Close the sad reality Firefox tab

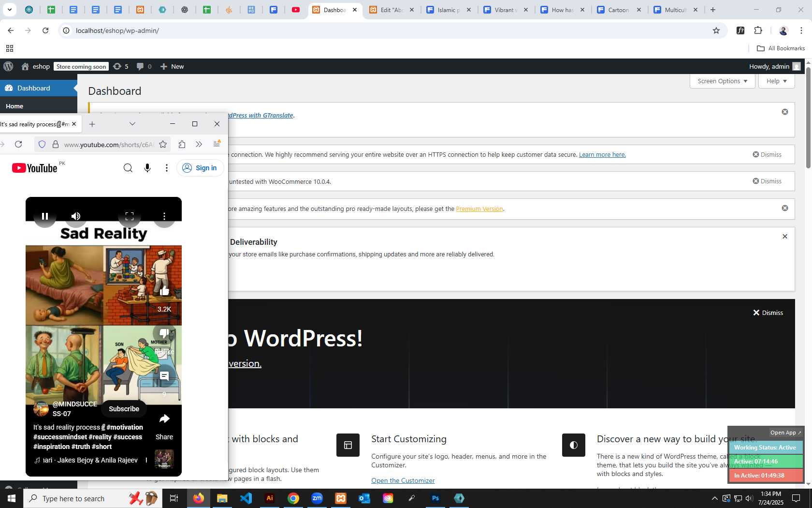point(74,124)
